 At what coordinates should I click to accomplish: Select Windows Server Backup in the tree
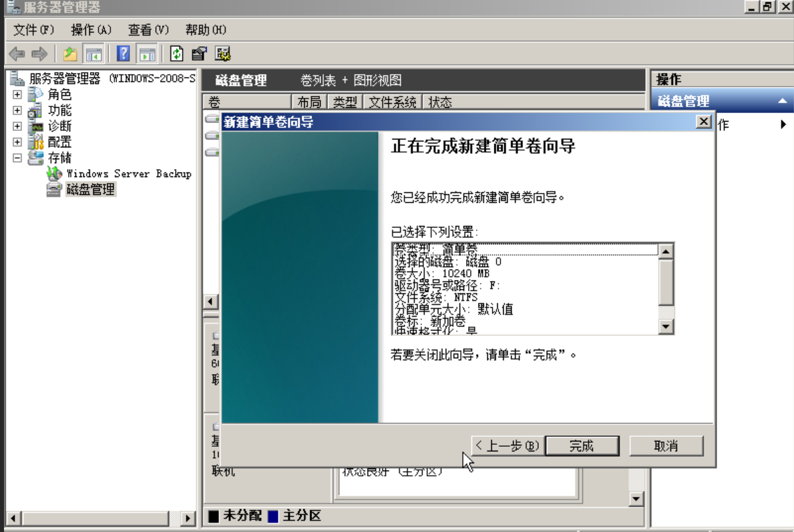128,174
